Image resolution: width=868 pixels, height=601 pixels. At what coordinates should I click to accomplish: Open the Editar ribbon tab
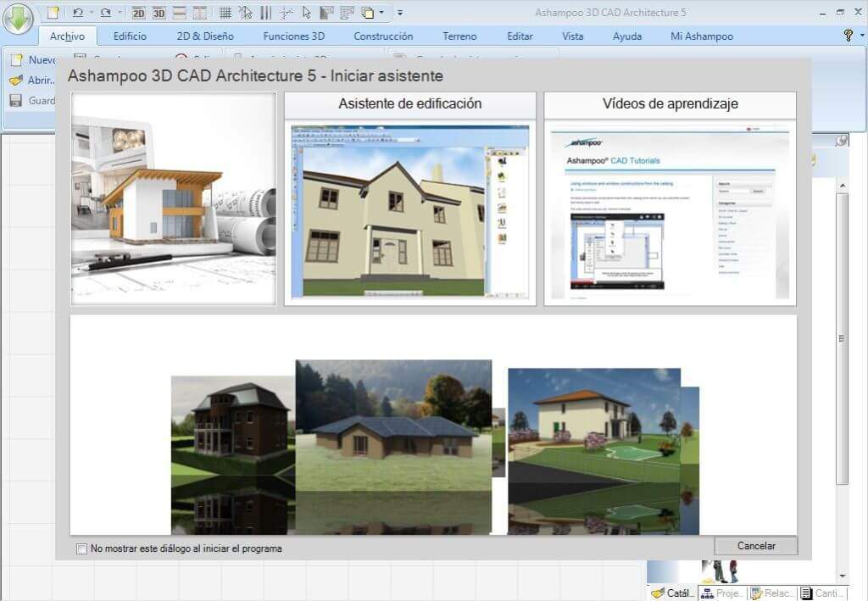pyautogui.click(x=520, y=36)
